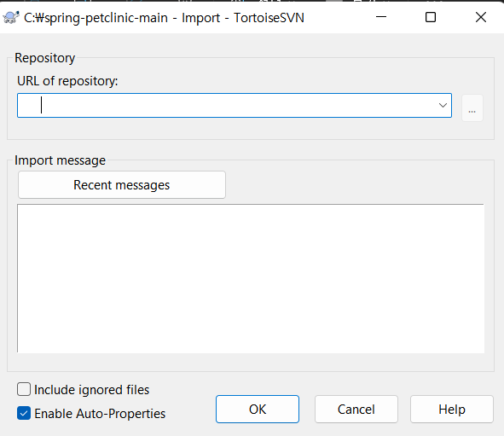Screen dimensions: 504x436
Task: Close the Import dialog with X
Action: (481, 17)
